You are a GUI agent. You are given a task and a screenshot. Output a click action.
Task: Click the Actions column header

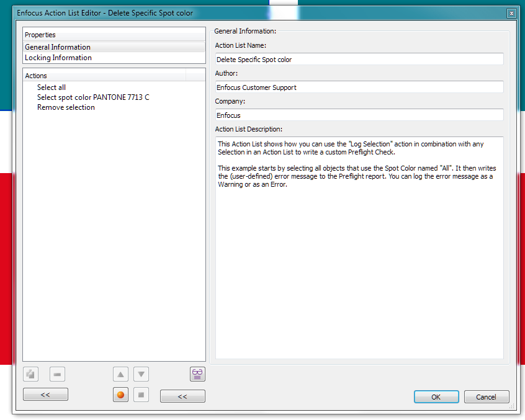coord(104,76)
